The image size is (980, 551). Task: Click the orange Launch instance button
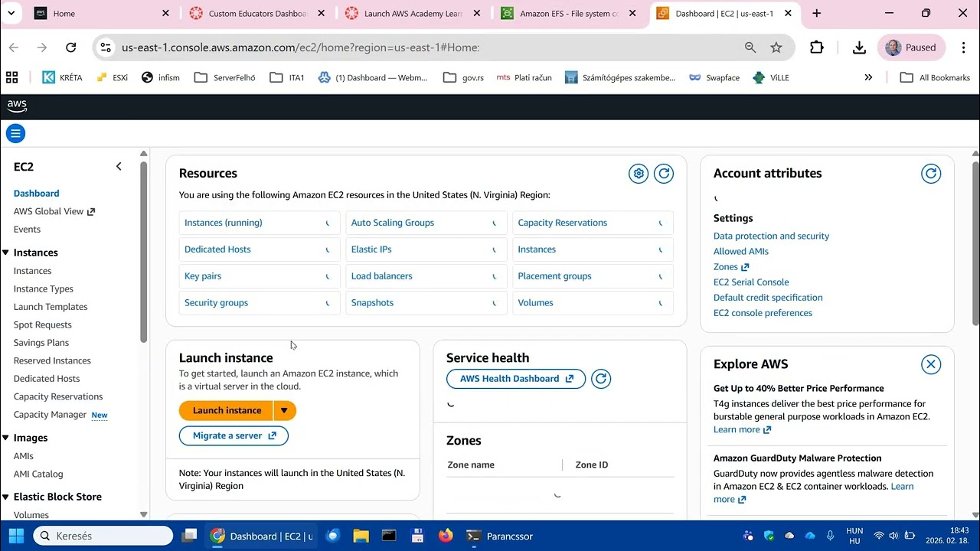[x=227, y=411]
